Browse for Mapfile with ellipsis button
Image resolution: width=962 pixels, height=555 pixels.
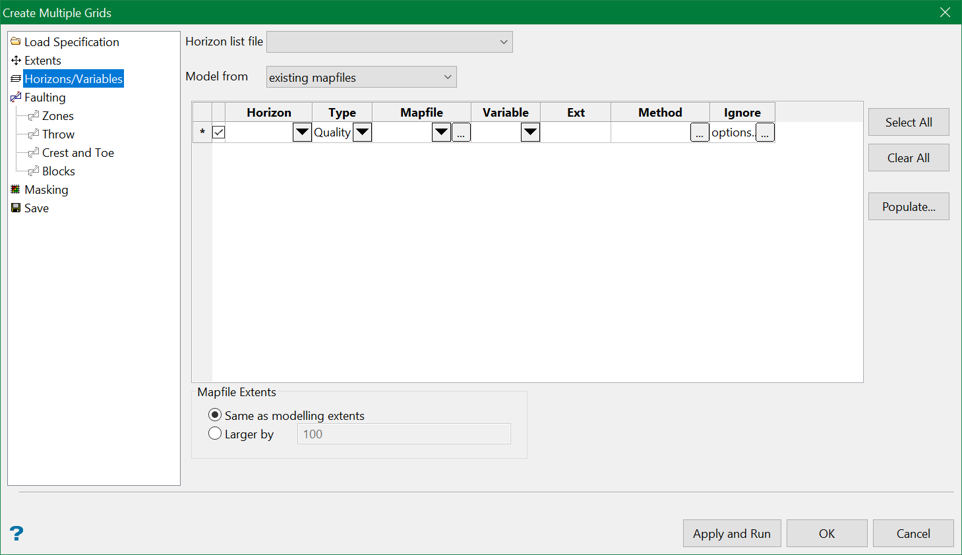(x=461, y=132)
